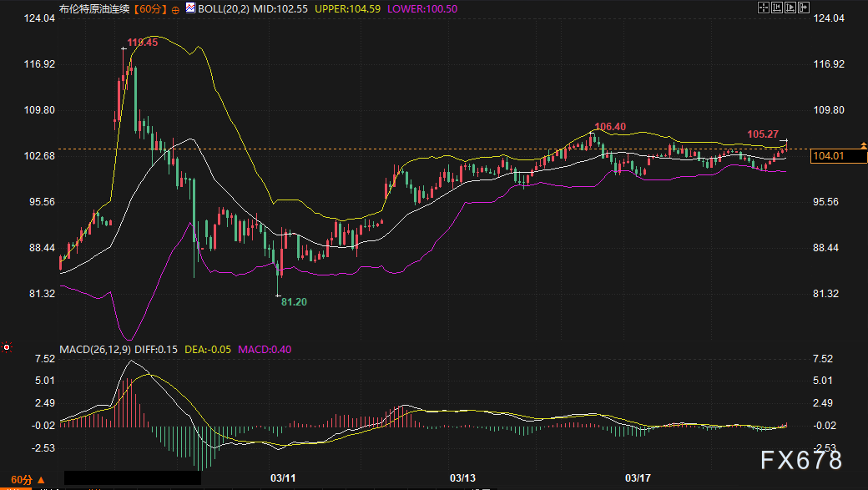Click the BOLL indicator chart icon

tap(189, 8)
